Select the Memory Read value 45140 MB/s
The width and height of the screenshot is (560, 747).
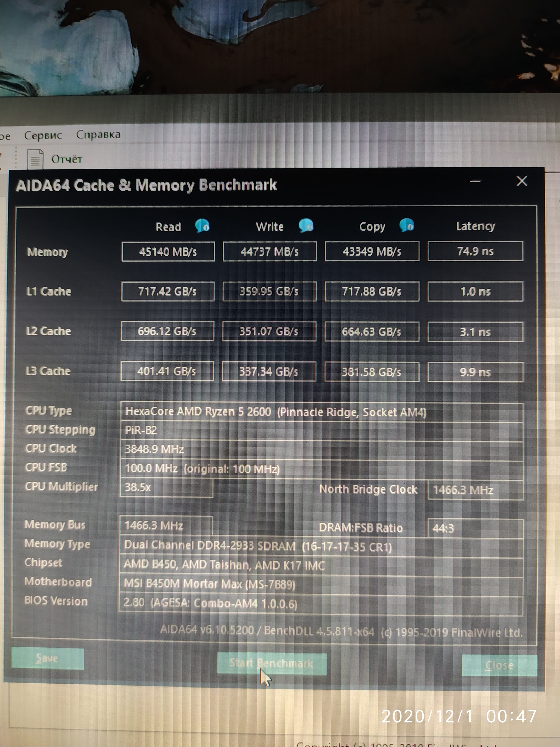[x=168, y=251]
